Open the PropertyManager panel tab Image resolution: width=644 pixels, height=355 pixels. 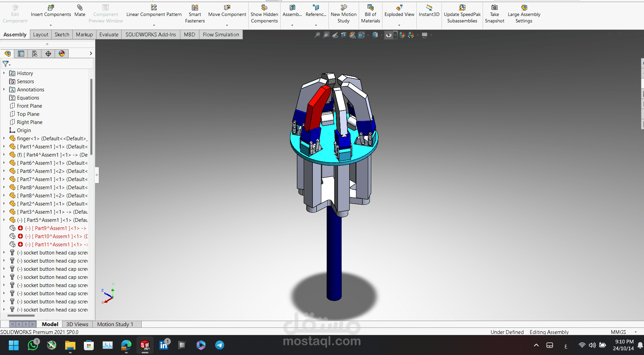coord(21,54)
